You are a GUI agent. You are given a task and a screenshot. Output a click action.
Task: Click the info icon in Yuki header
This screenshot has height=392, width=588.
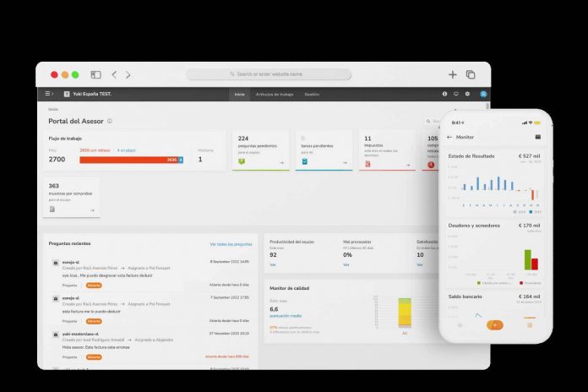444,94
